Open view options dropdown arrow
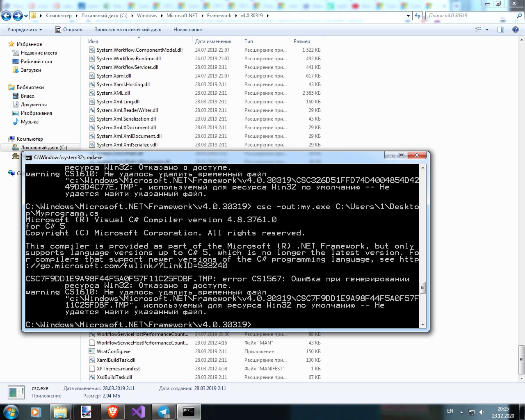The image size is (525, 420). pos(487,30)
